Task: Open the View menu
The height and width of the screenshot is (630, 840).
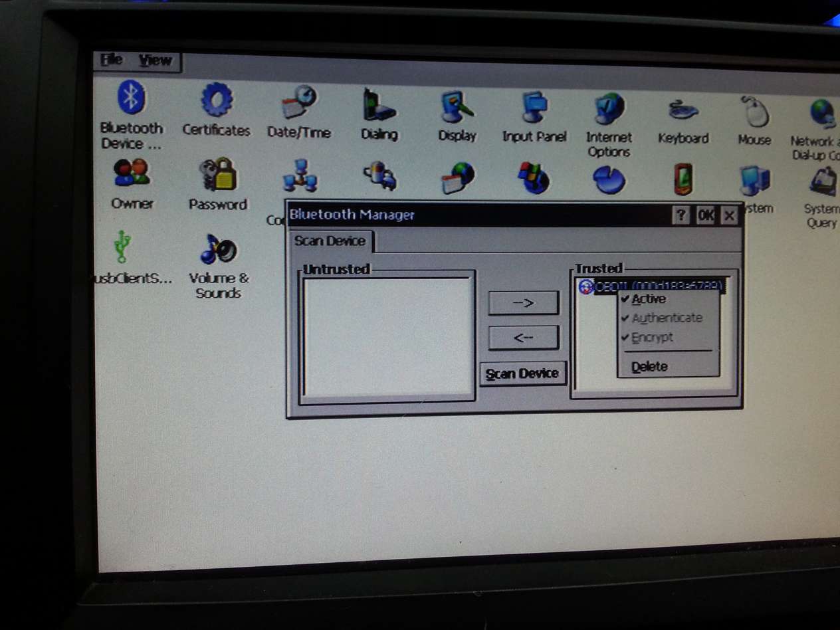Action: tap(156, 60)
